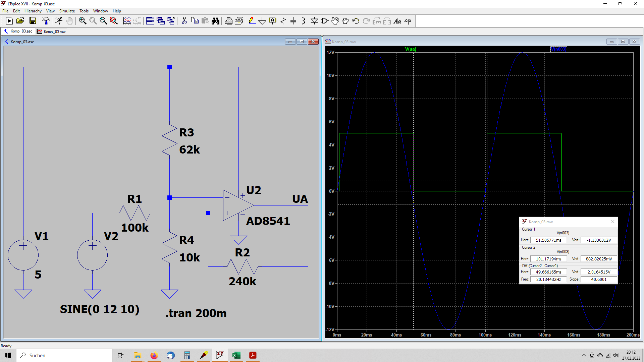
Task: Select the Inductor placement tool
Action: pyautogui.click(x=304, y=21)
